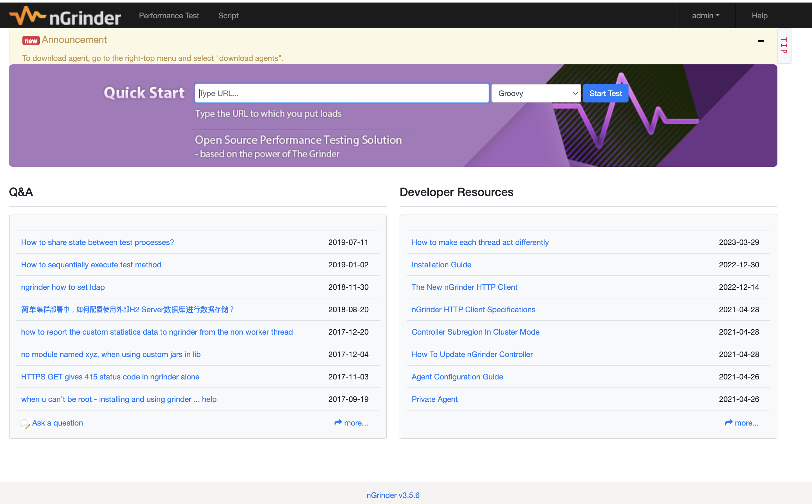Click the red new badge on Announcement
812x504 pixels.
[x=31, y=41]
